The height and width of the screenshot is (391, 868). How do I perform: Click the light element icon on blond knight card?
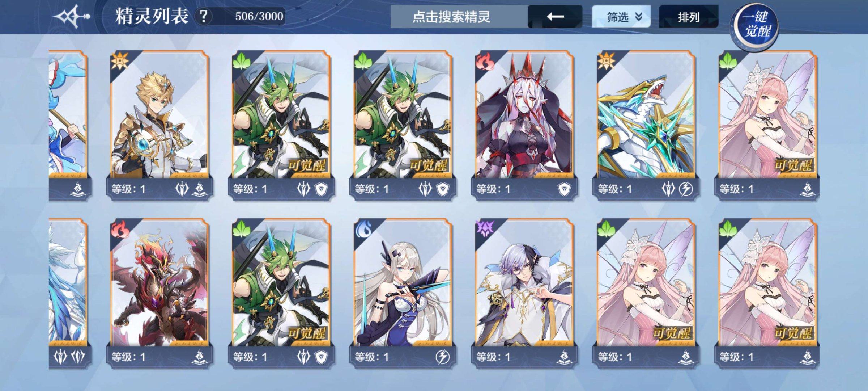(120, 61)
